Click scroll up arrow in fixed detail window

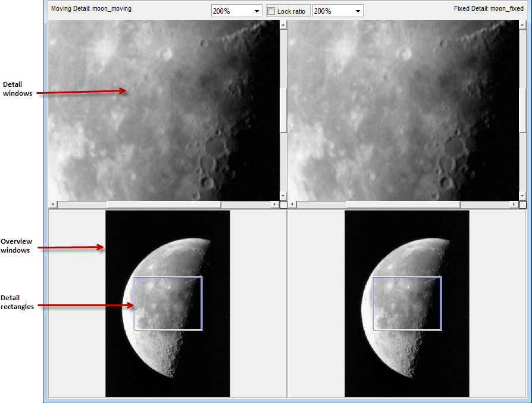[522, 25]
